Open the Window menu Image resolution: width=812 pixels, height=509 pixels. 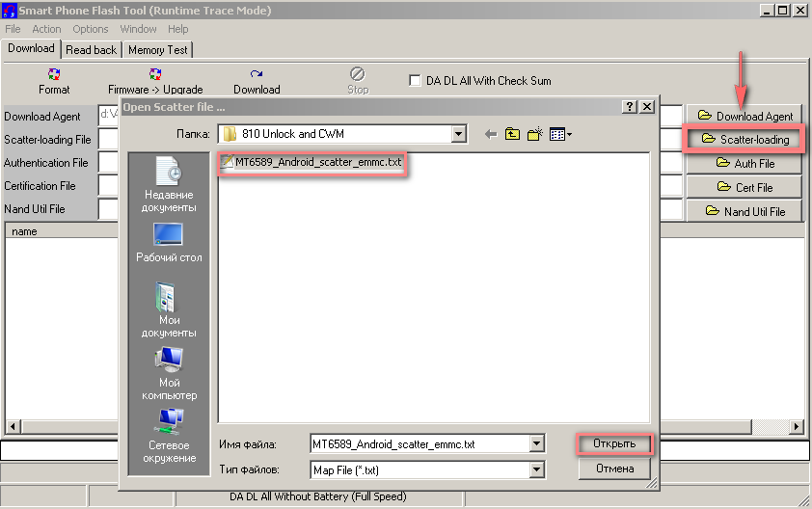pyautogui.click(x=138, y=29)
